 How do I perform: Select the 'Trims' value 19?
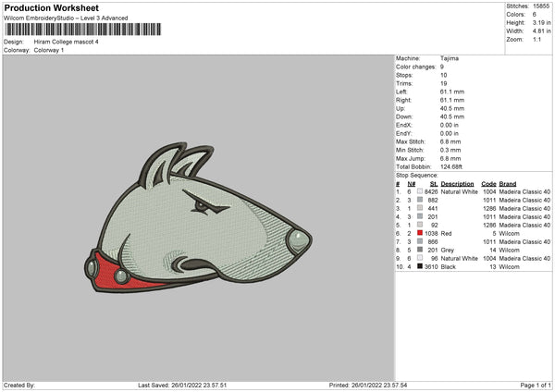[x=443, y=83]
